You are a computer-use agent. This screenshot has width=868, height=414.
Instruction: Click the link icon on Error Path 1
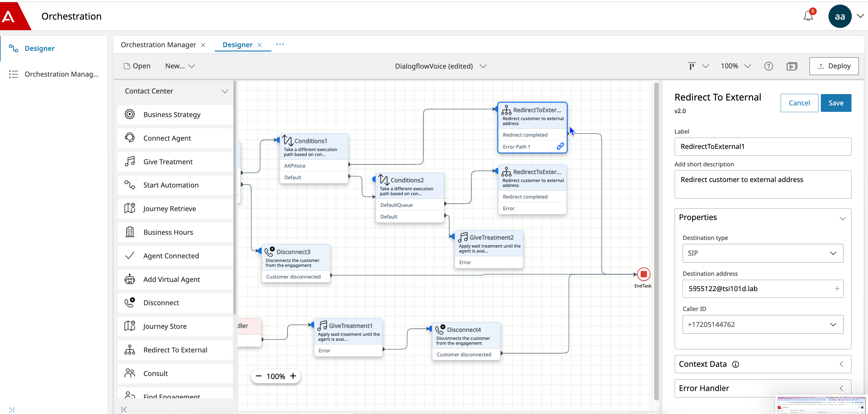pos(560,146)
